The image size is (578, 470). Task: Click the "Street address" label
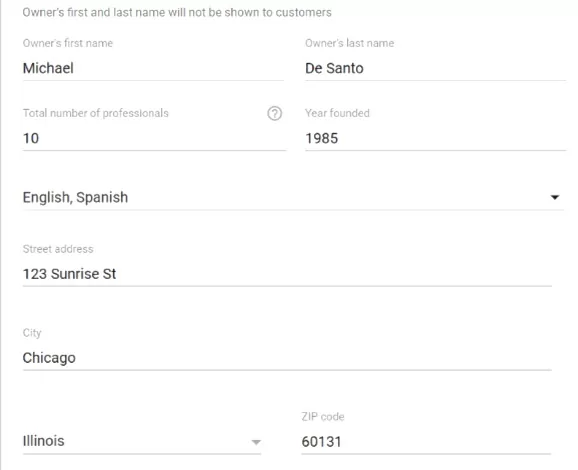click(58, 249)
